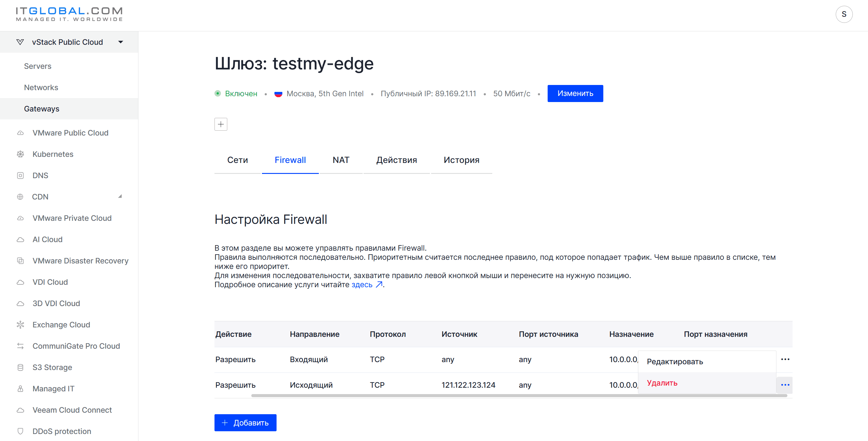Viewport: 868px width, 441px height.
Task: Click the CommuniGate Pro Cloud arrows icon
Action: click(20, 346)
